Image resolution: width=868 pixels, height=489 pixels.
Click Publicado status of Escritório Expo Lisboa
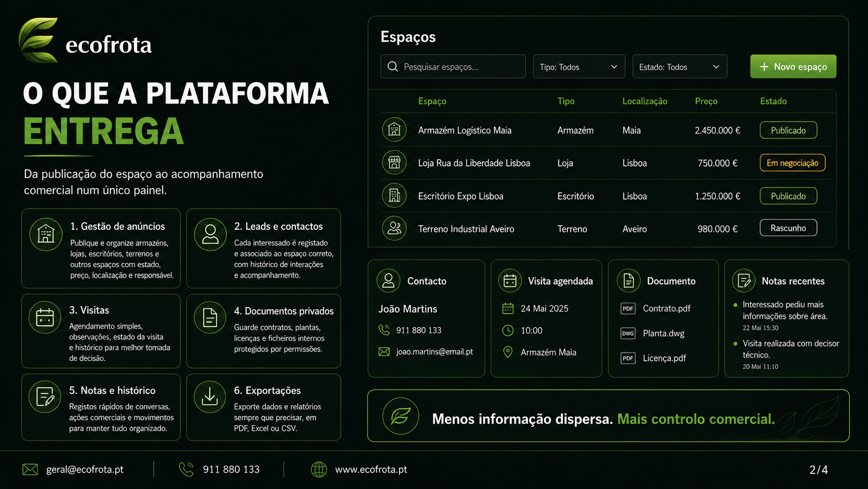coord(788,196)
